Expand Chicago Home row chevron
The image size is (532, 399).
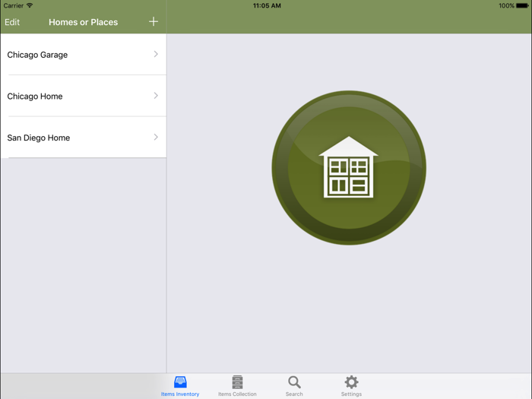(x=156, y=96)
